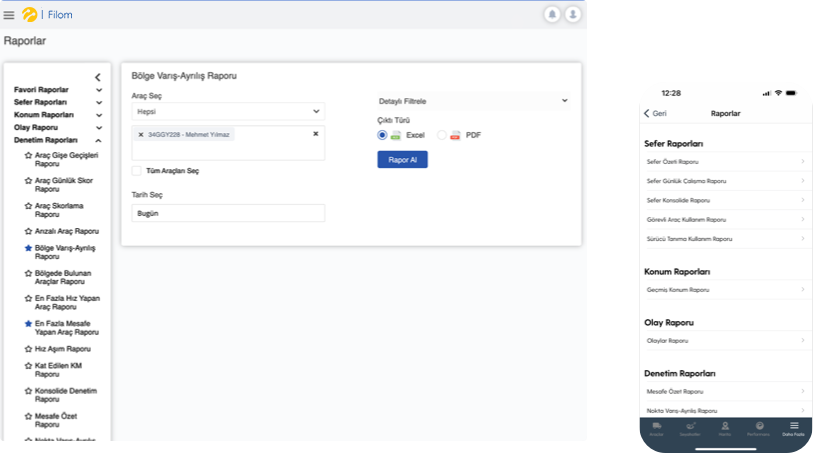Remove the 34GGY228 - Mehmet Yılmaz tag
This screenshot has width=813, height=453.
[141, 134]
